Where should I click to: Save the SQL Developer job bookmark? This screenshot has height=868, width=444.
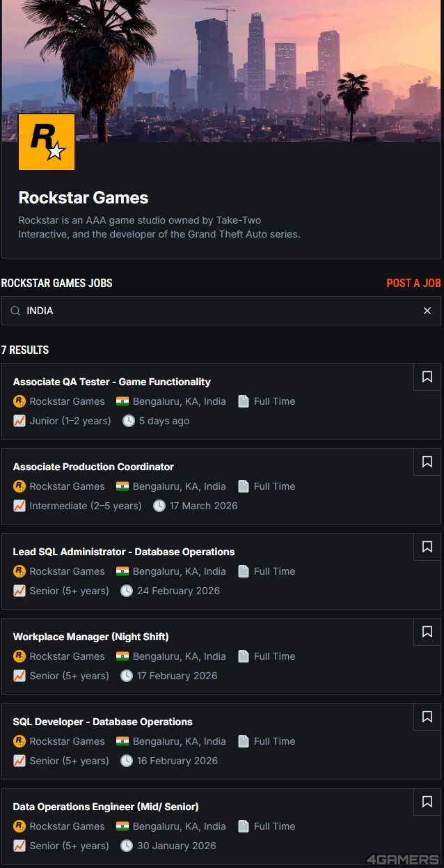tap(427, 717)
